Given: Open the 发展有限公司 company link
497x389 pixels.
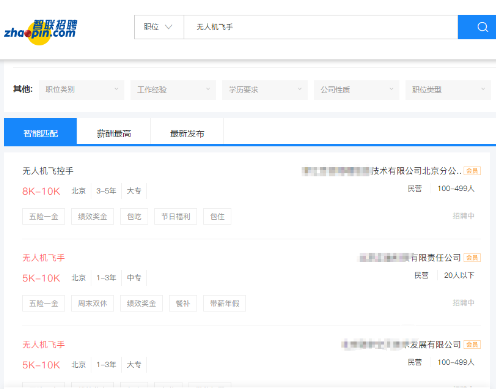Looking at the screenshot, I should click(401, 345).
